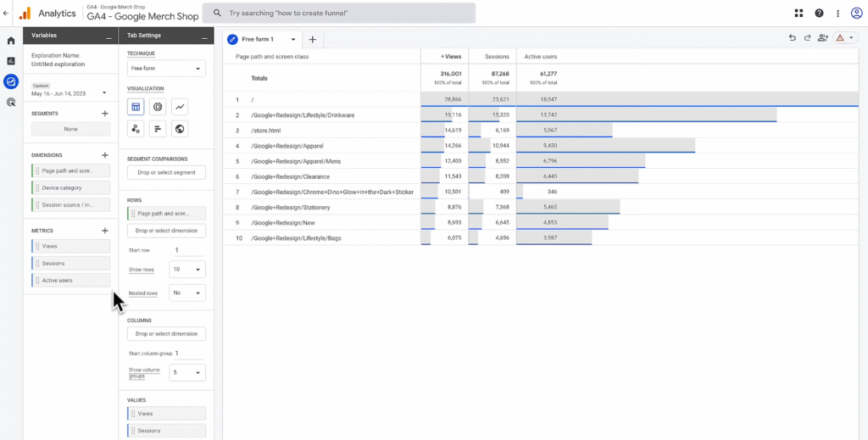Add a new segment with plus icon
The image size is (868, 440).
click(105, 114)
